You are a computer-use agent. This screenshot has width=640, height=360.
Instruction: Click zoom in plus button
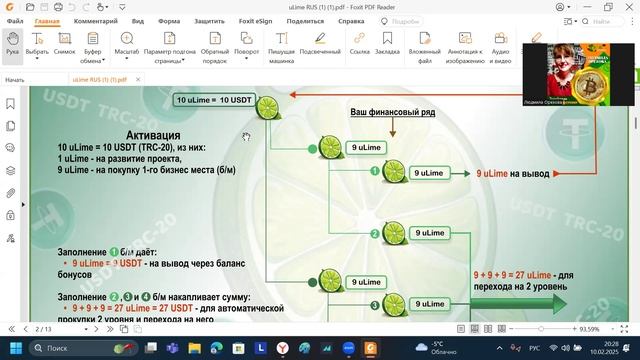[574, 329]
